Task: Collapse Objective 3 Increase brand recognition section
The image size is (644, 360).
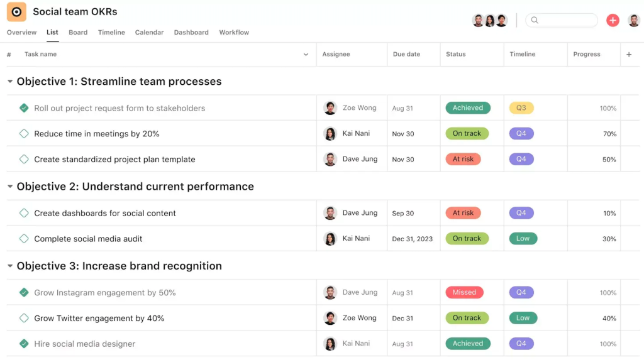Action: 10,266
